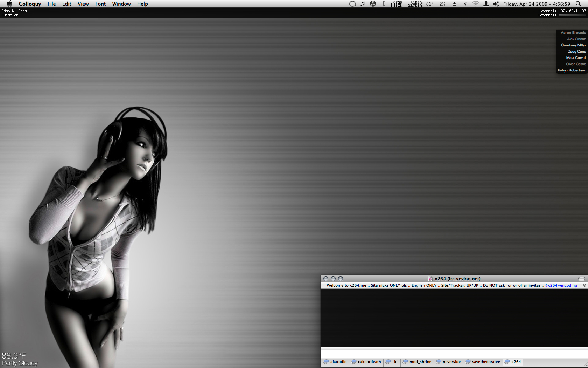Switch to the cakeordeath tab
This screenshot has width=588, height=368.
point(366,362)
